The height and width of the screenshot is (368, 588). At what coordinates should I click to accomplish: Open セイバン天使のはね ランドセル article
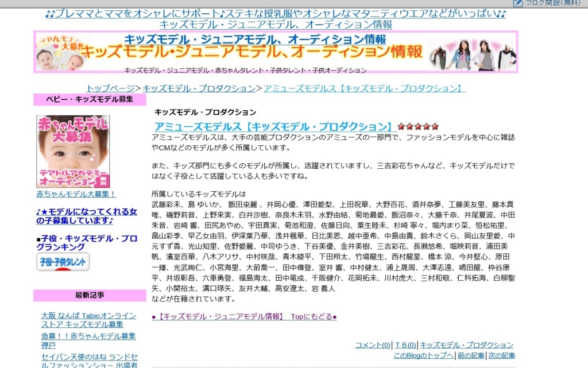(89, 361)
